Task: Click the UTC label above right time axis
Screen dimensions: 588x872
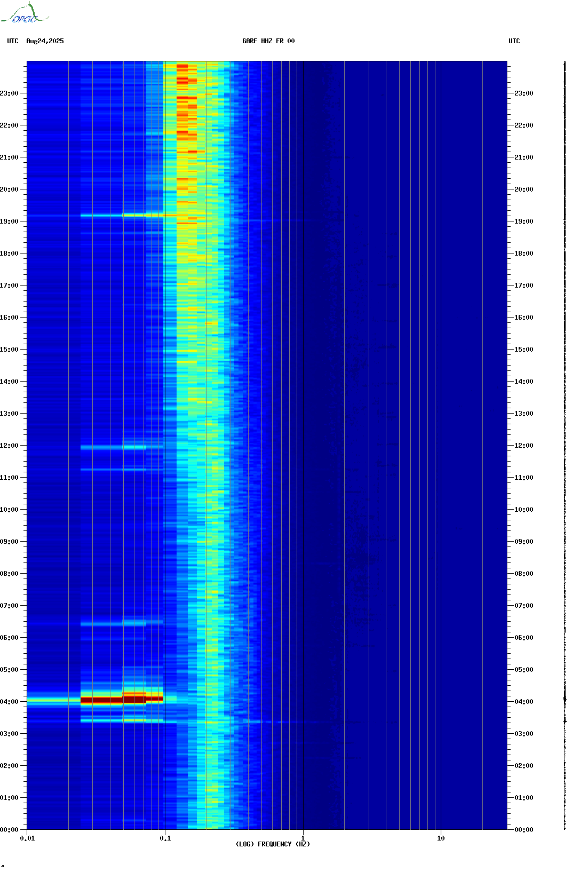Action: tap(514, 41)
